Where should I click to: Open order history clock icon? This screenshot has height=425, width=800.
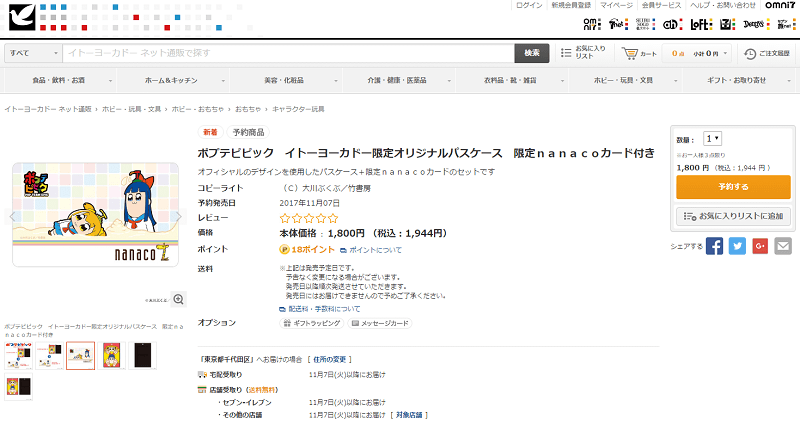pos(749,53)
